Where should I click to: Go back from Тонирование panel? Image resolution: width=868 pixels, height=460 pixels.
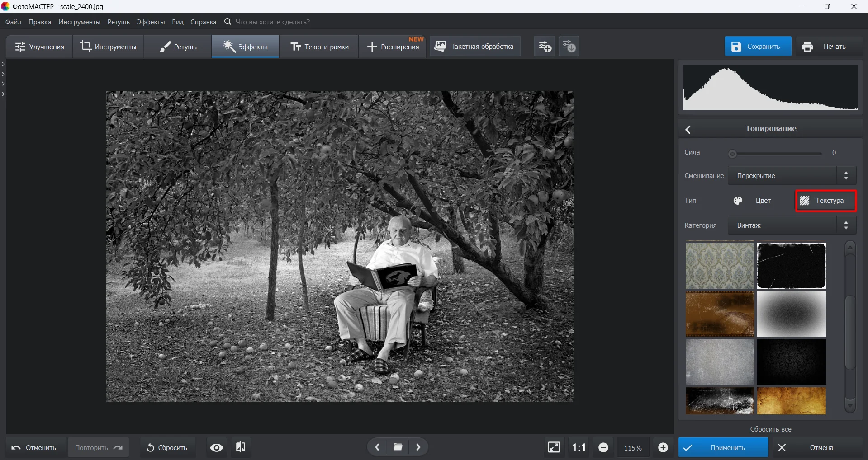pyautogui.click(x=688, y=130)
